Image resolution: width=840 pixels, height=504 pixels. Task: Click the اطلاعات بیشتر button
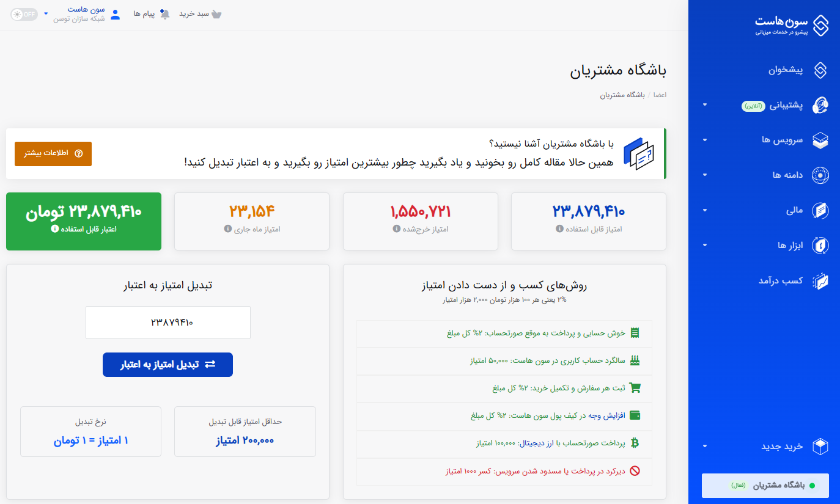click(x=53, y=154)
